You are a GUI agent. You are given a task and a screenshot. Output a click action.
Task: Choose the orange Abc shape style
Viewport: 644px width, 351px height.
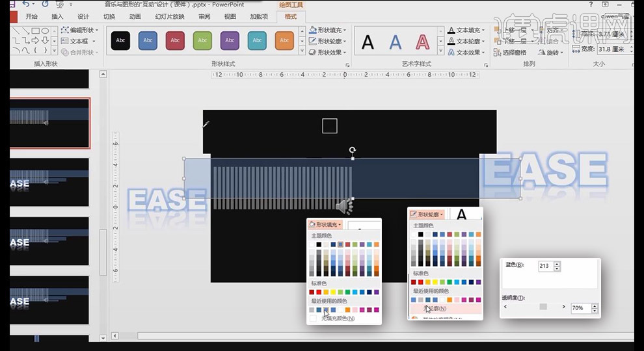point(284,41)
